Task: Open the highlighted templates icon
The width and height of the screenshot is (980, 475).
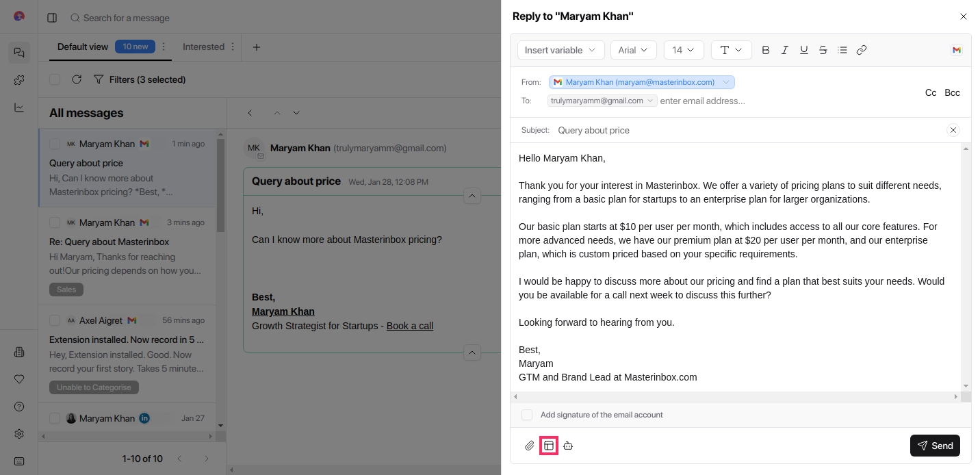Action: coord(549,446)
